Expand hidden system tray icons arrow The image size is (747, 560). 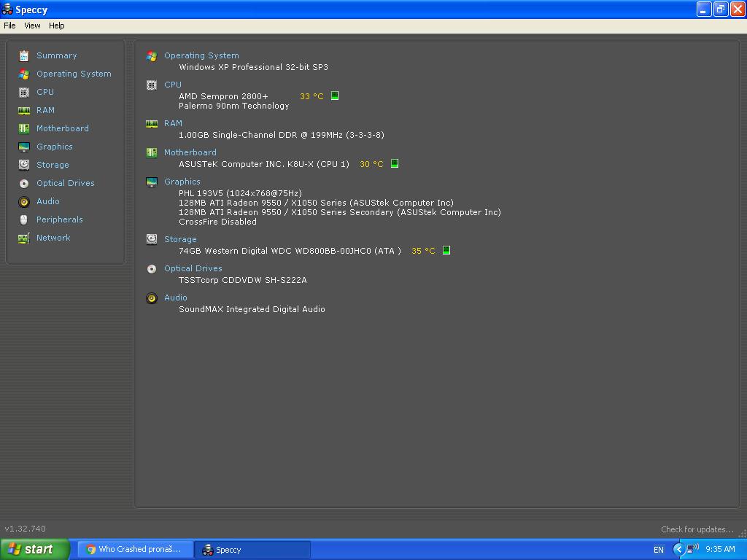click(x=679, y=550)
